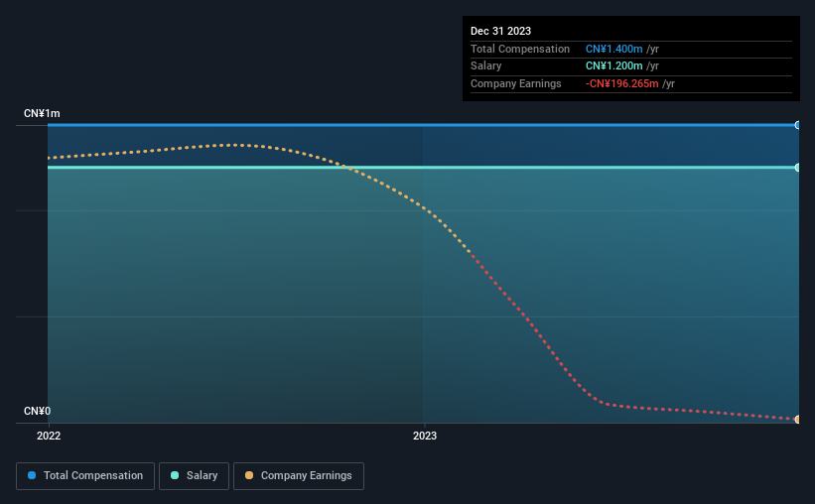The width and height of the screenshot is (815, 504).
Task: Click the CN¥1m y-axis label
Action: click(42, 113)
